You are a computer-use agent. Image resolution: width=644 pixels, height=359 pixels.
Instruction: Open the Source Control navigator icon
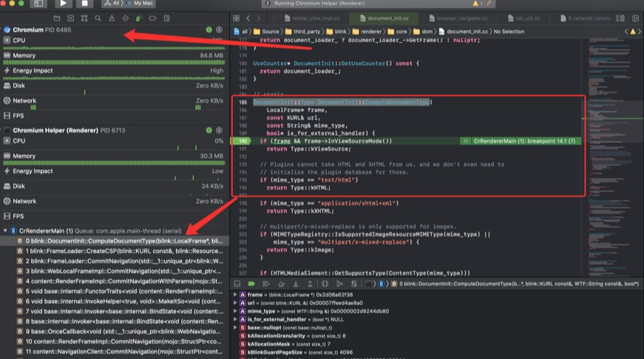(71, 18)
